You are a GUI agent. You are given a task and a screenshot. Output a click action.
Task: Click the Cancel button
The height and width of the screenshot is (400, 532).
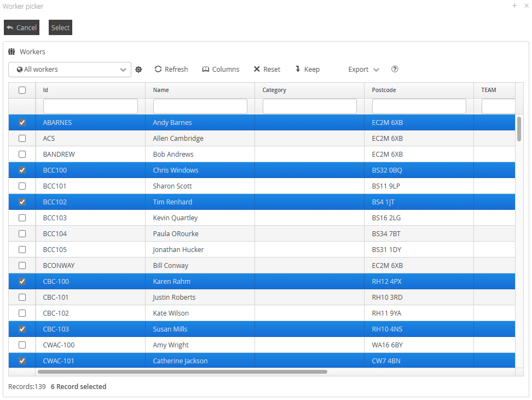tap(22, 27)
